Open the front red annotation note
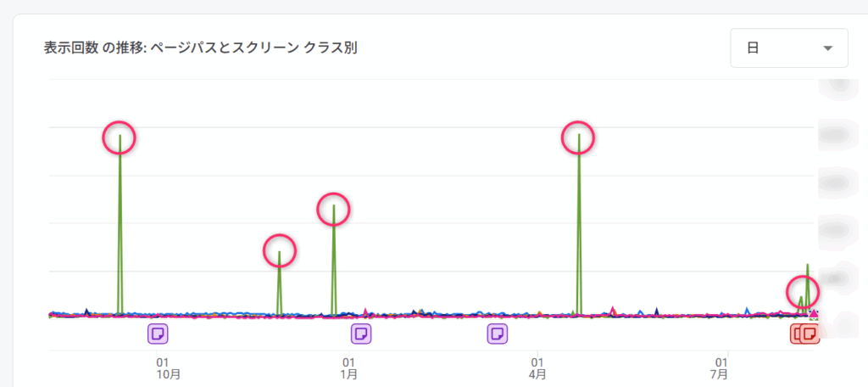Image resolution: width=868 pixels, height=387 pixels. click(810, 334)
